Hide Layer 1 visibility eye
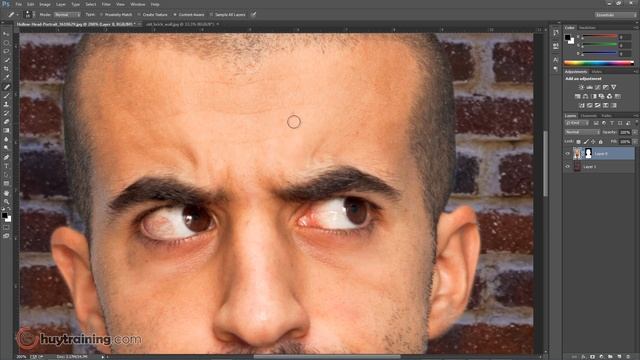 [567, 167]
